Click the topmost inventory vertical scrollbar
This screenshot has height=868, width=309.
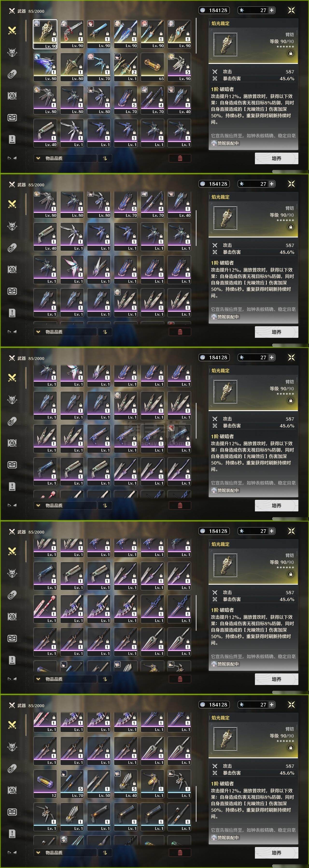[x=196, y=36]
